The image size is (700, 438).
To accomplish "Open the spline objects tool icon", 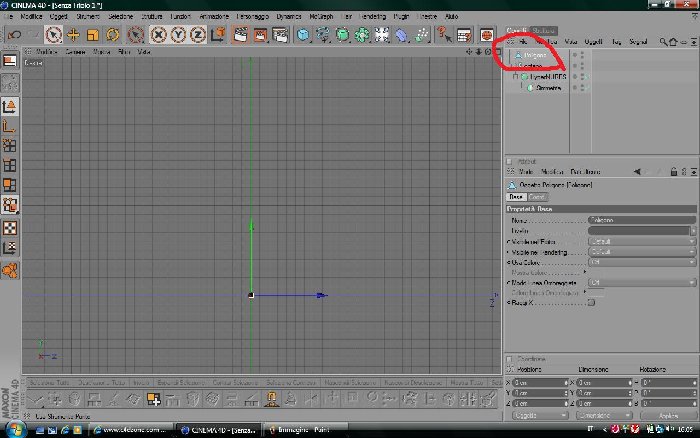I will point(323,34).
